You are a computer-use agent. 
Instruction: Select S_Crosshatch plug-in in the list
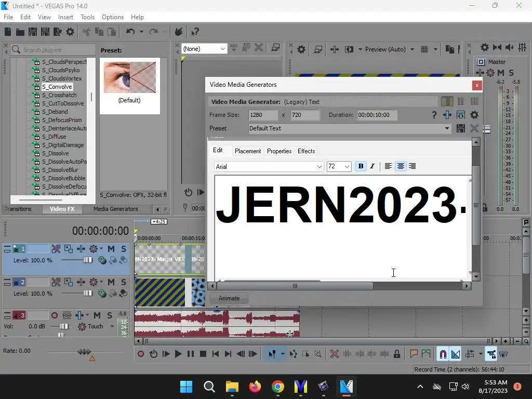pos(59,96)
